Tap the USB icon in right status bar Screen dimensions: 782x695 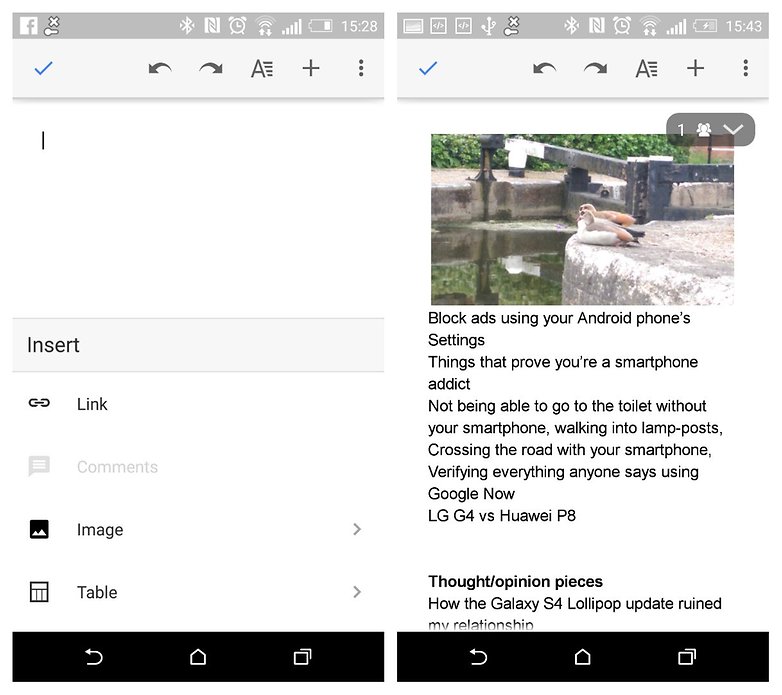pos(489,26)
